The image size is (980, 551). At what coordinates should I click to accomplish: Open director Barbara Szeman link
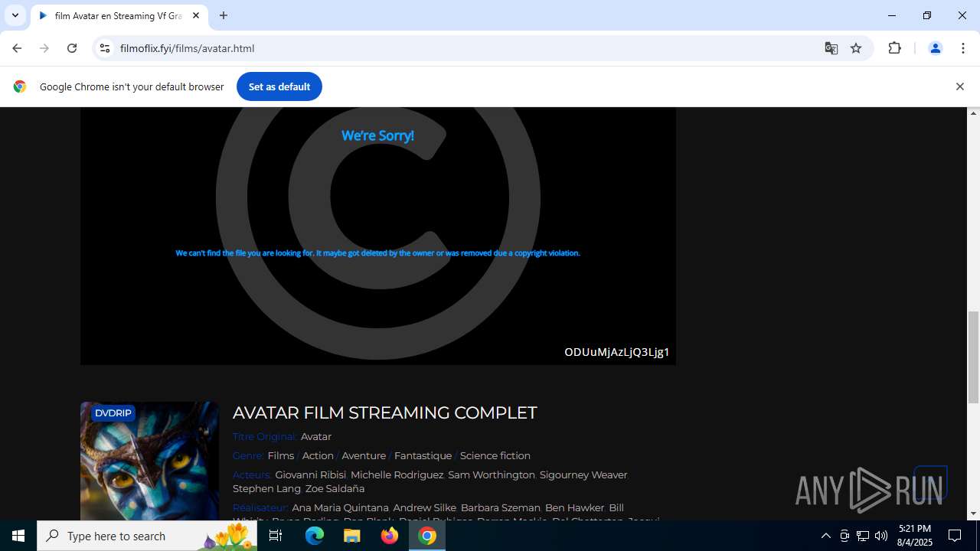click(501, 508)
